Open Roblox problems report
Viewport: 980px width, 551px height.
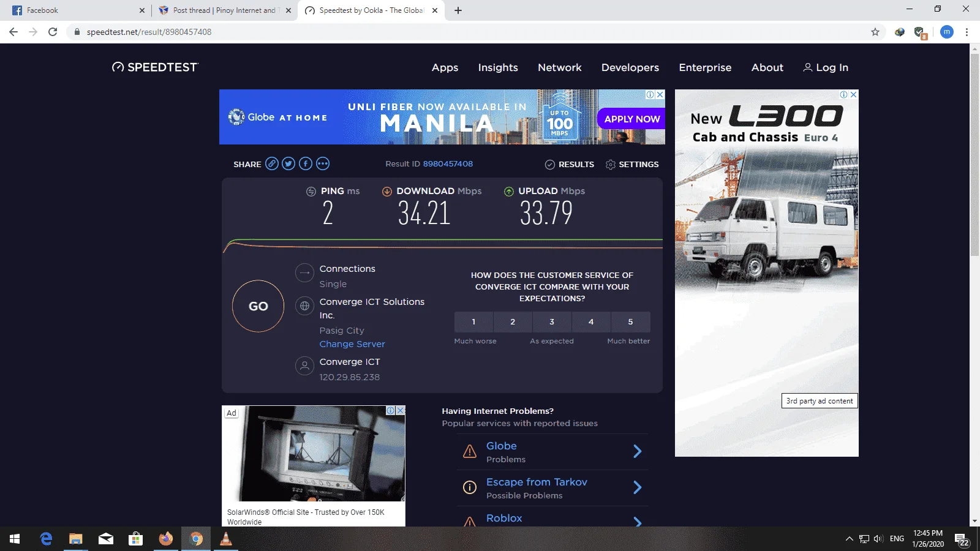[504, 518]
